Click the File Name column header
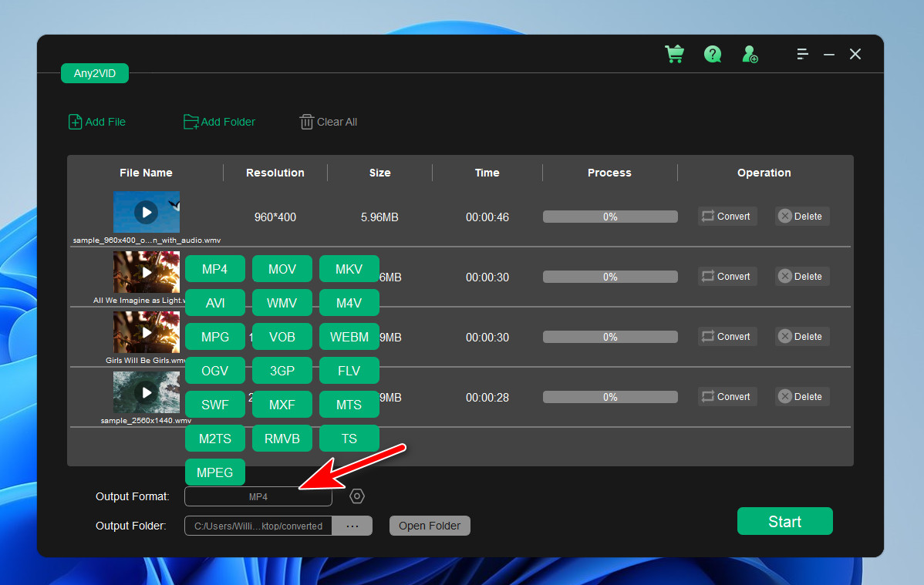 pyautogui.click(x=146, y=173)
